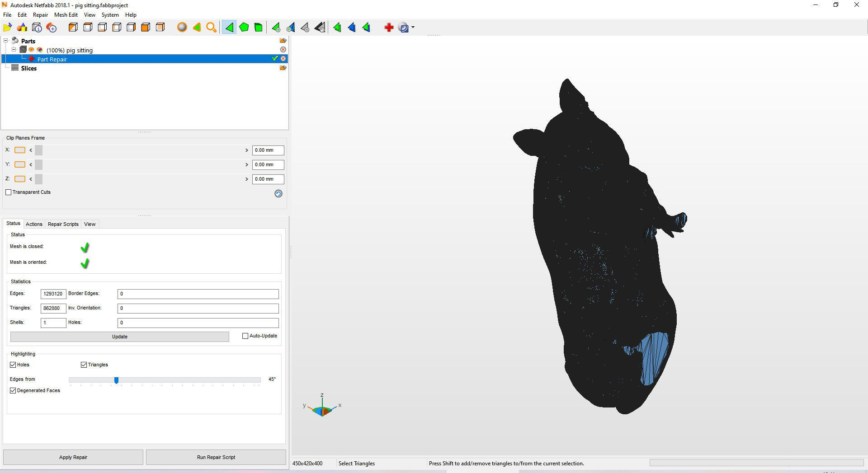This screenshot has height=473, width=868.
Task: Click the Triangles count field
Action: click(x=53, y=308)
